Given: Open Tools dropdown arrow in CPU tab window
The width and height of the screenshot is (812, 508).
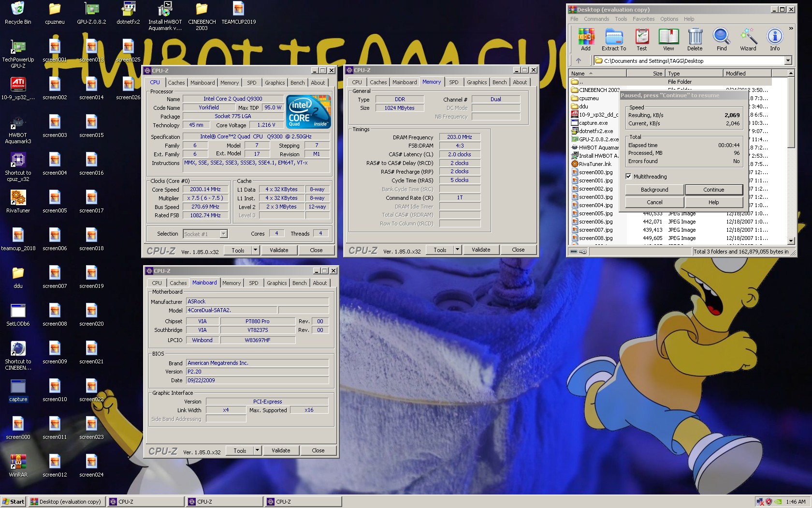Looking at the screenshot, I should [256, 250].
